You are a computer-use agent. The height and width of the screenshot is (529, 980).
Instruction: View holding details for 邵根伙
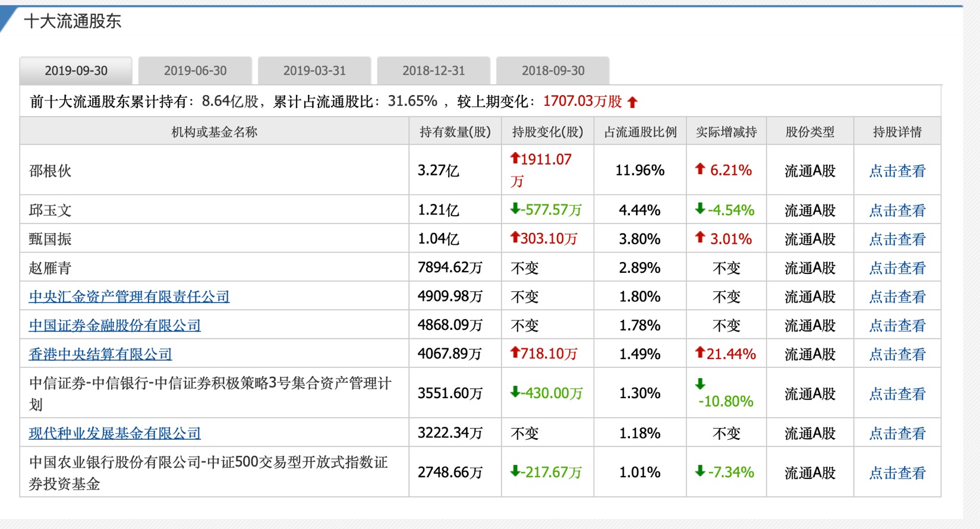pyautogui.click(x=897, y=171)
